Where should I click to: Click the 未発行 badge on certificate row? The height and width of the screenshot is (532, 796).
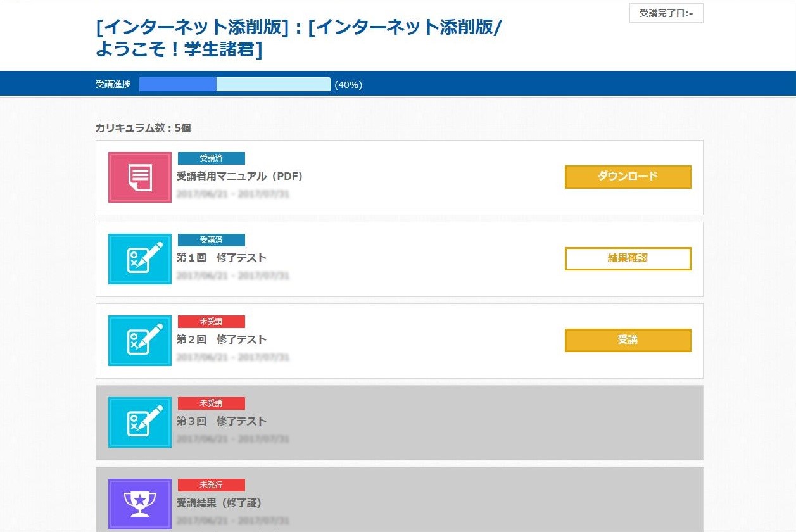point(212,485)
